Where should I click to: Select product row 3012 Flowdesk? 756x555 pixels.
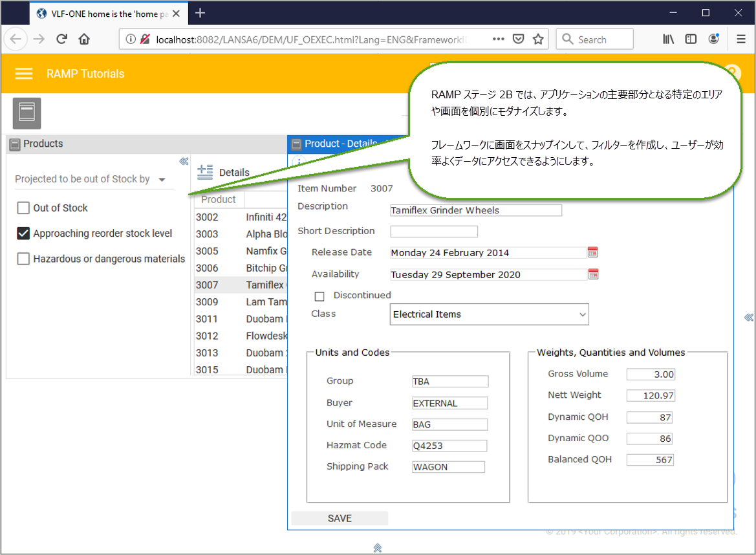(241, 336)
